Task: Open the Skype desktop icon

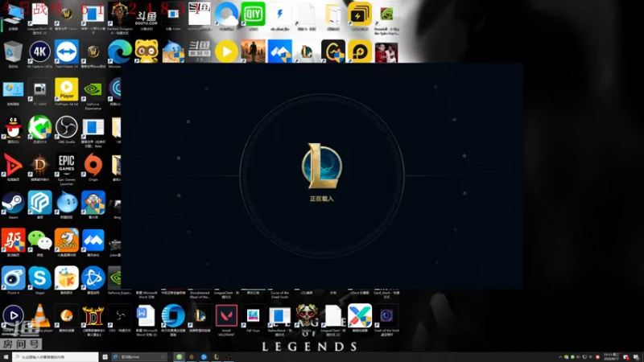Action: coord(39,279)
